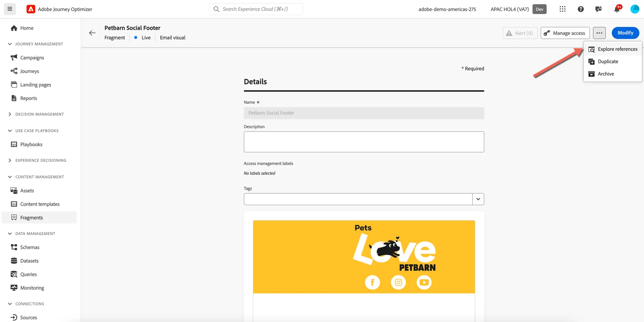This screenshot has height=322, width=644.
Task: Click the Alert (0) button
Action: coord(520,33)
